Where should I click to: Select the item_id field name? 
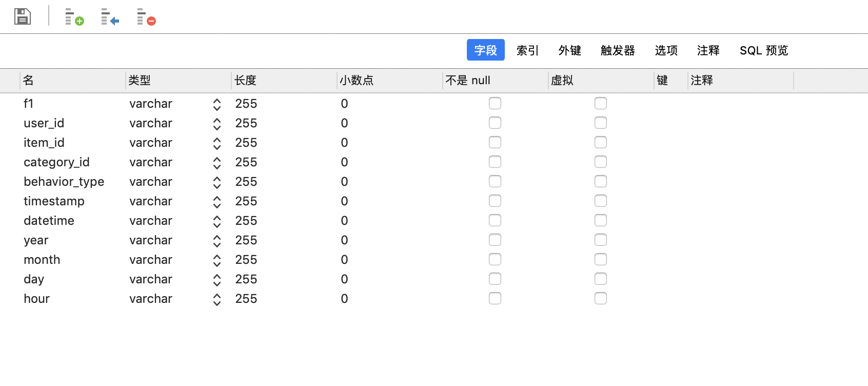point(44,143)
